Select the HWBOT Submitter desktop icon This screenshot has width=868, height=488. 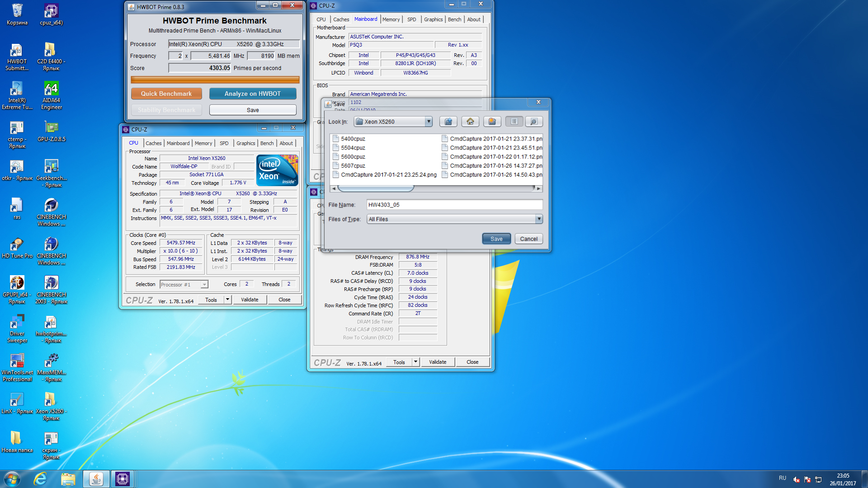[x=17, y=57]
